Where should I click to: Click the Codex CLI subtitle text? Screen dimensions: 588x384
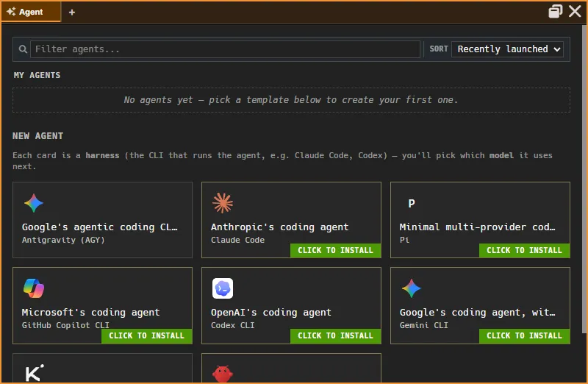(x=232, y=325)
